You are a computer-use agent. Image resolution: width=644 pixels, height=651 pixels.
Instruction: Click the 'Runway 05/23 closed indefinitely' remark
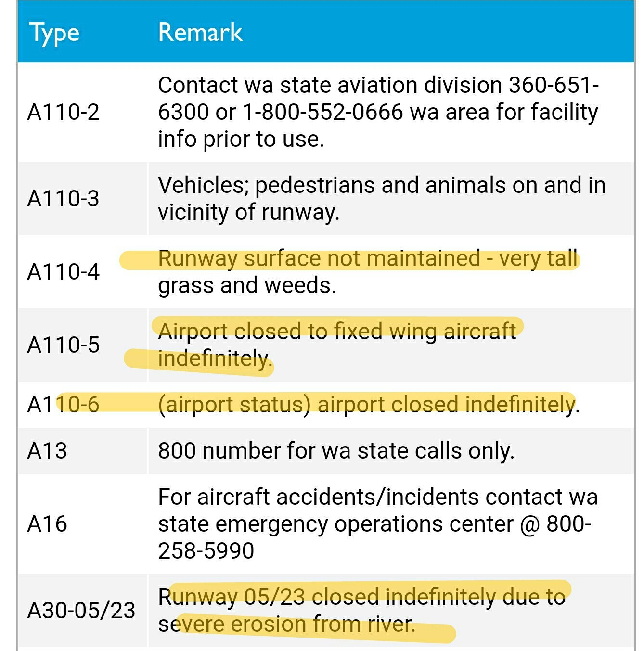[361, 597]
